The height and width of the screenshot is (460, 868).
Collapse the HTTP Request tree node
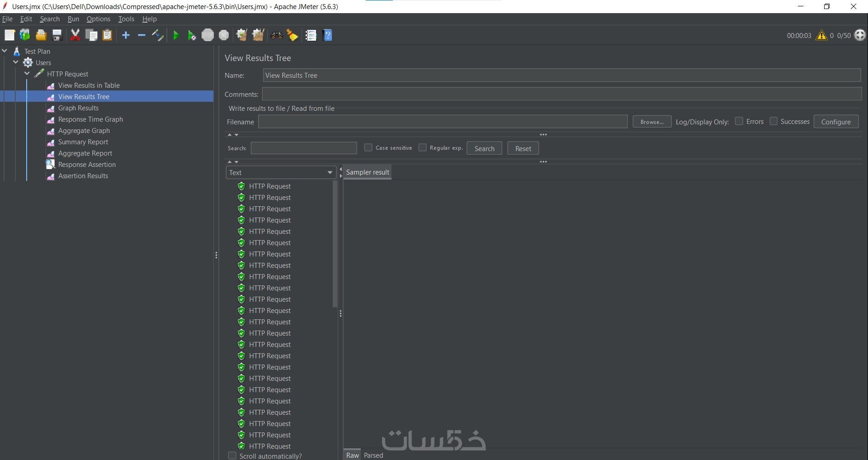pos(27,74)
